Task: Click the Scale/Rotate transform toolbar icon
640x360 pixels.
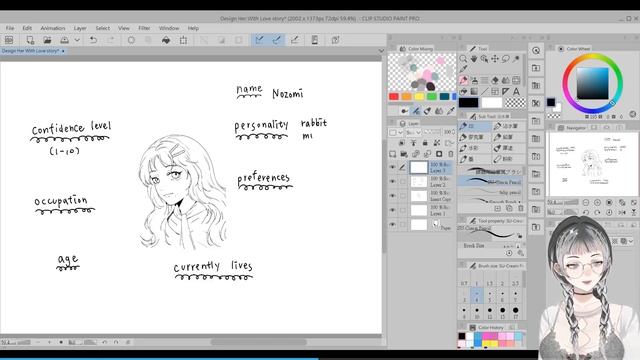Action: click(183, 40)
